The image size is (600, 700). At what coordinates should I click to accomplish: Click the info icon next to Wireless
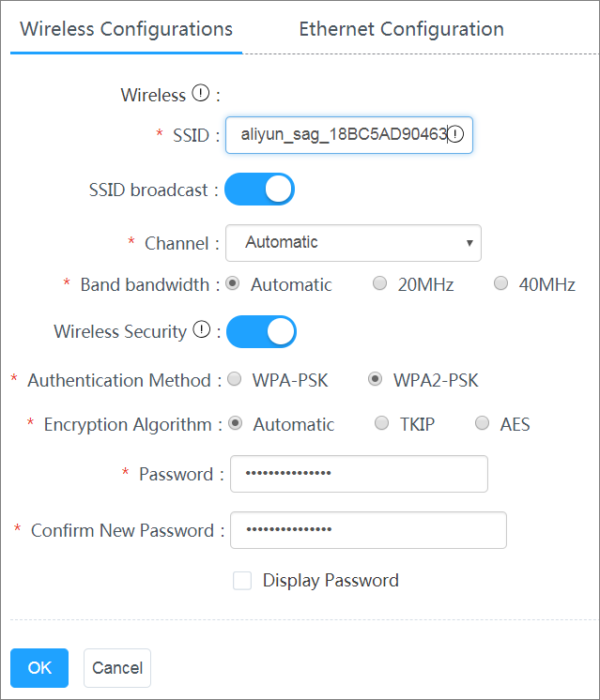[x=201, y=93]
